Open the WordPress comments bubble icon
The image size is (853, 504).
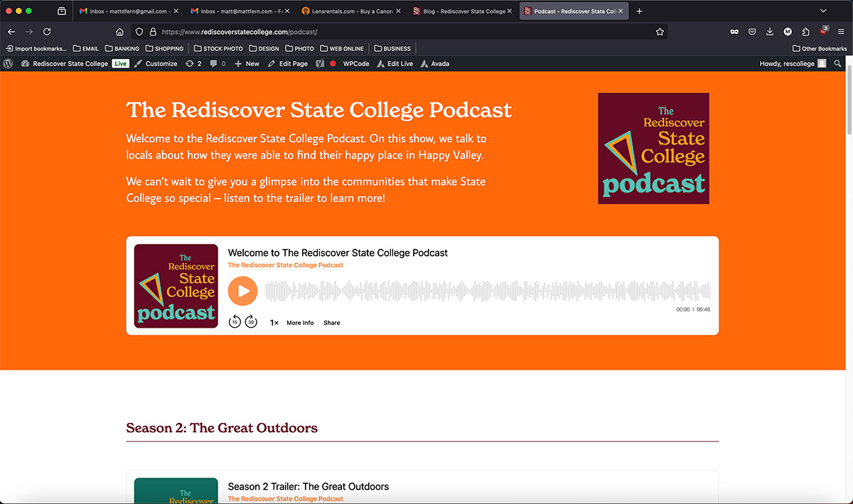pyautogui.click(x=218, y=63)
